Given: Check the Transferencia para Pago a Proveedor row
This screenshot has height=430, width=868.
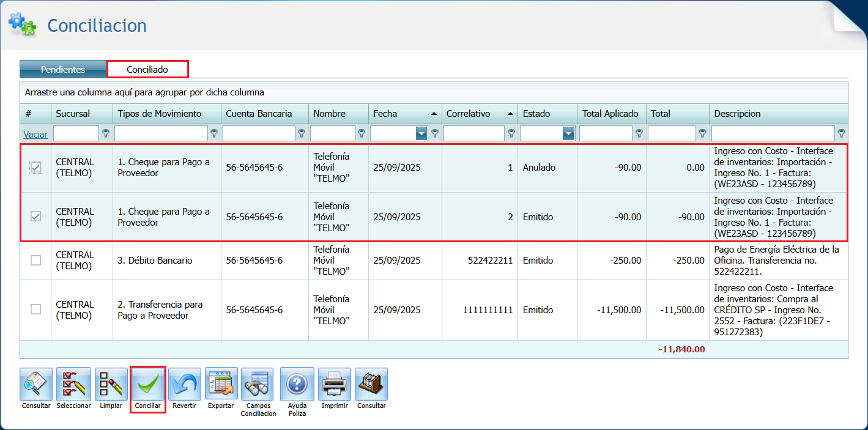Looking at the screenshot, I should click(x=36, y=310).
